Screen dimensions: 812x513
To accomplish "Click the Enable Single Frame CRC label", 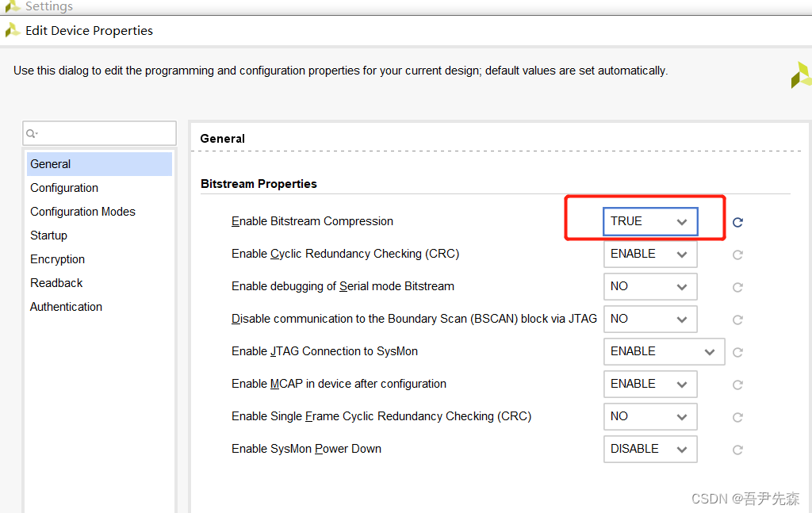I will 381,417.
